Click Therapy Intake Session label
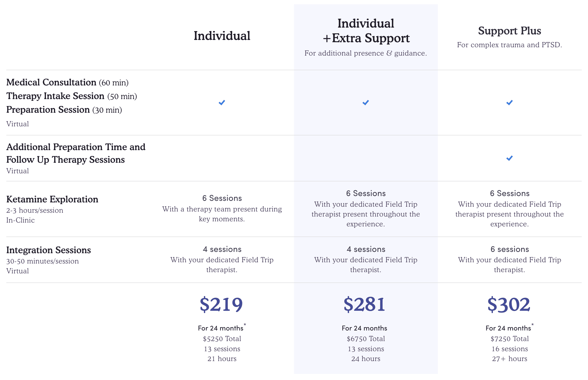 (x=71, y=96)
